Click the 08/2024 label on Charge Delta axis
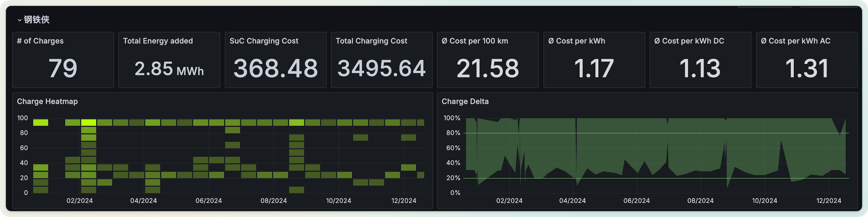Viewport: 868px width, 217px height. (701, 200)
